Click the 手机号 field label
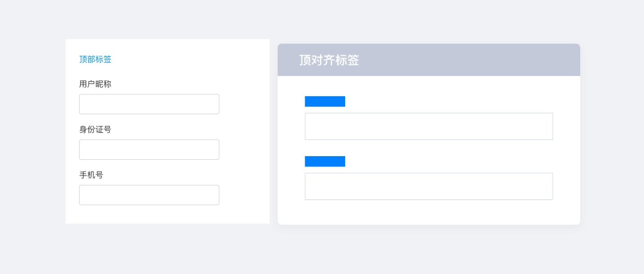This screenshot has width=644, height=274. [x=91, y=175]
